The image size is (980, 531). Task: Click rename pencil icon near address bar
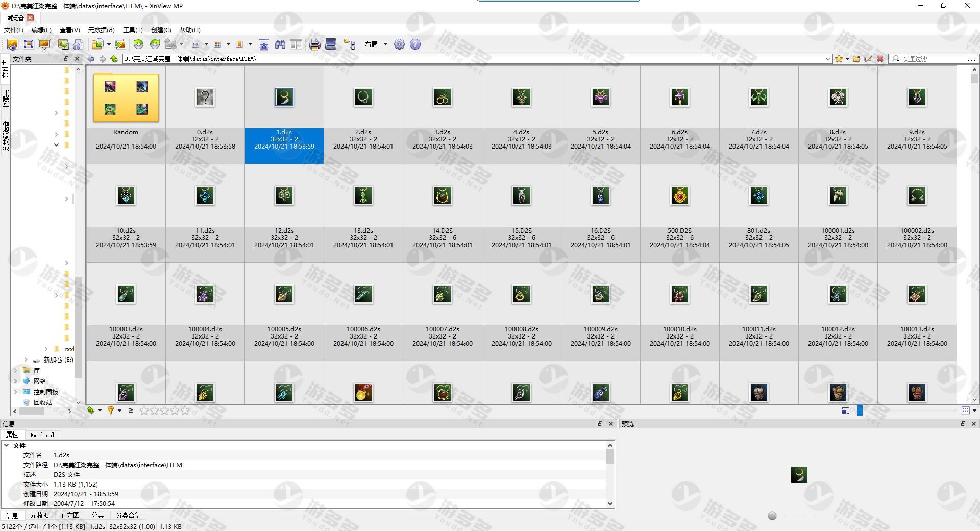pyautogui.click(x=868, y=59)
